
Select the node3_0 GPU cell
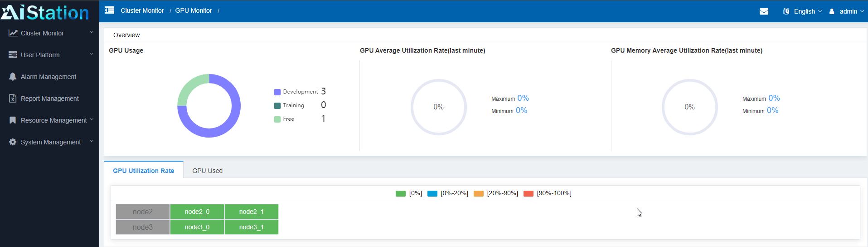click(x=197, y=227)
